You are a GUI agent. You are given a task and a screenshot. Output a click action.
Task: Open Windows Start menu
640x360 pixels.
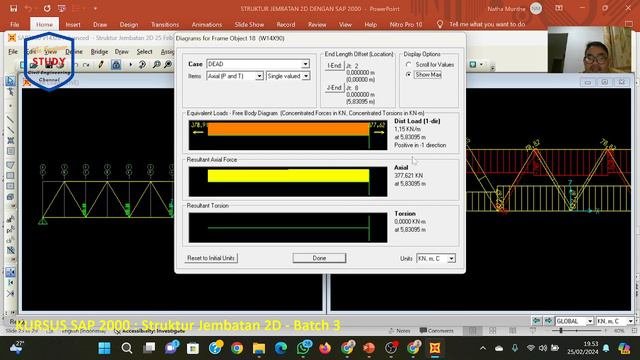pos(104,348)
